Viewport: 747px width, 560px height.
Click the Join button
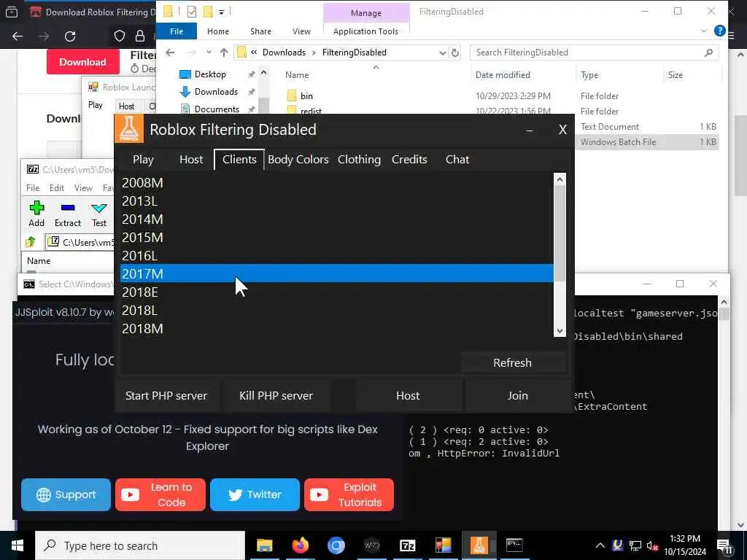point(517,396)
